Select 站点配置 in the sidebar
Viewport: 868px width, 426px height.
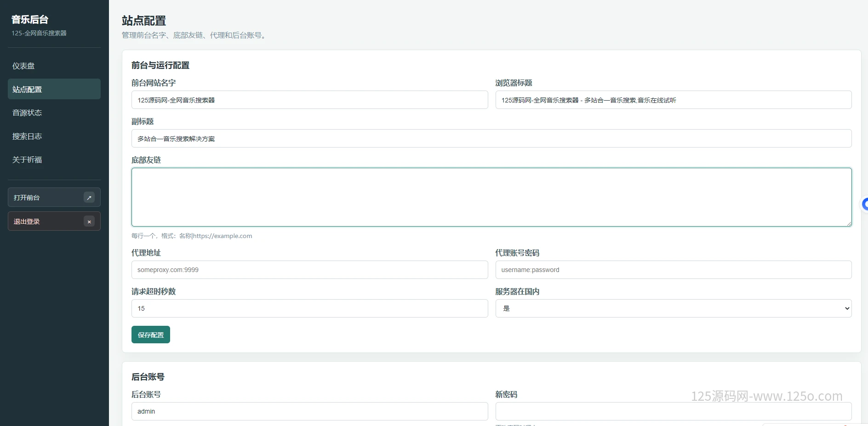[54, 89]
